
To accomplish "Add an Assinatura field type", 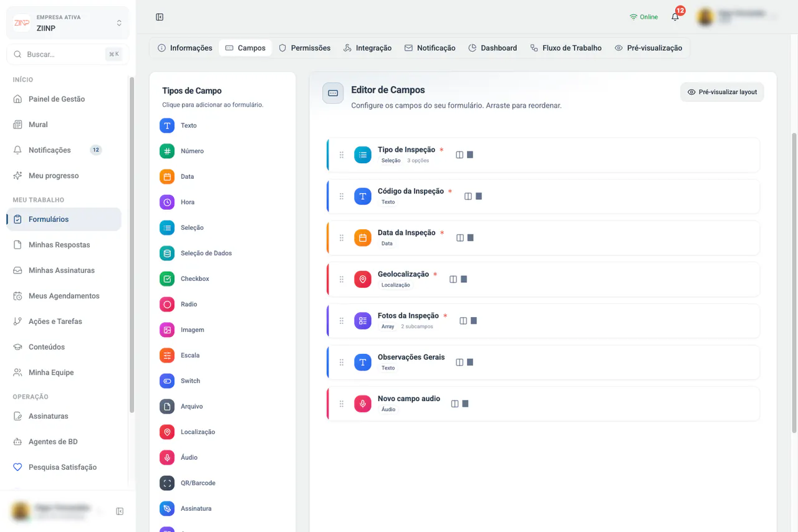I will point(186,508).
